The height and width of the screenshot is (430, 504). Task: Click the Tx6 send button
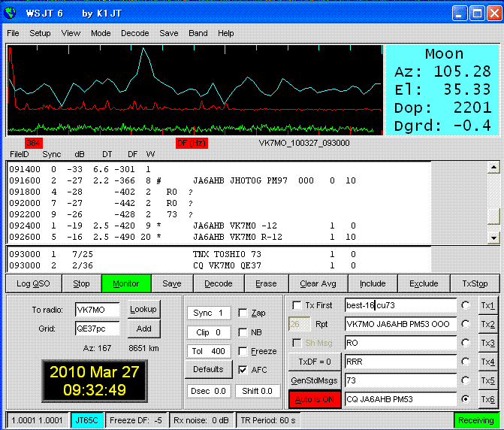[x=487, y=398]
